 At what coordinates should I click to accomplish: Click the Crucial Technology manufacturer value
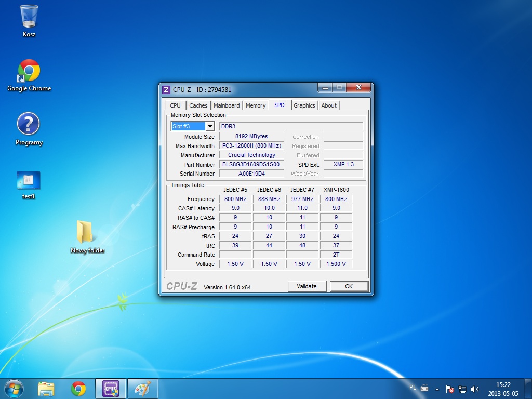[251, 155]
